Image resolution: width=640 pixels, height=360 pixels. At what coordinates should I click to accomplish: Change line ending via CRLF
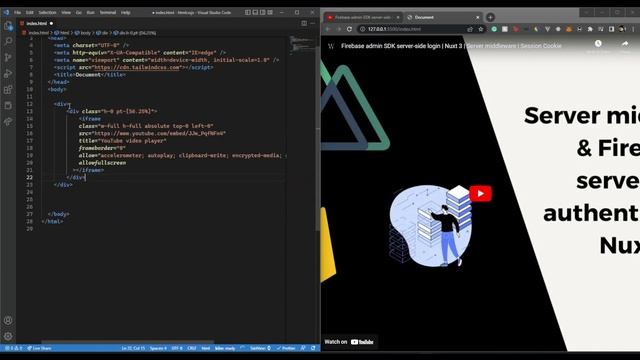[x=192, y=348]
